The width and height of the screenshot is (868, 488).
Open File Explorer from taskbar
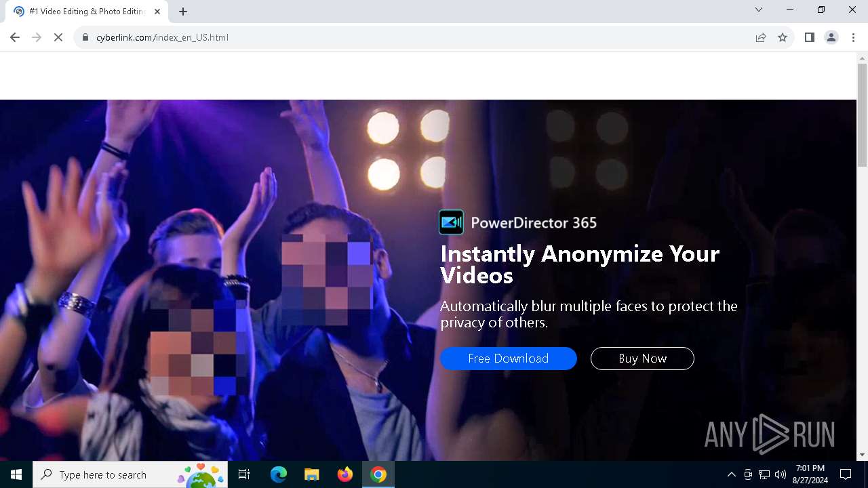tap(311, 474)
